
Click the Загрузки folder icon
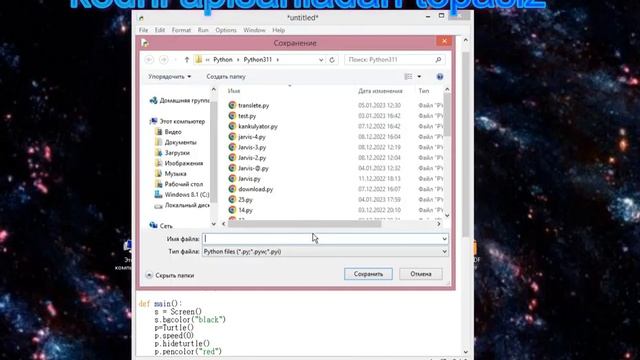(x=159, y=153)
